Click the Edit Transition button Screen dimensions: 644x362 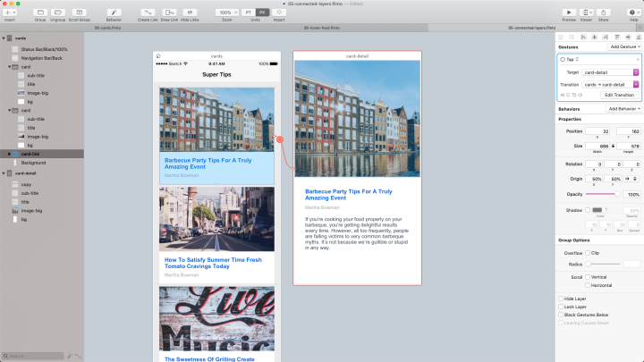point(619,95)
